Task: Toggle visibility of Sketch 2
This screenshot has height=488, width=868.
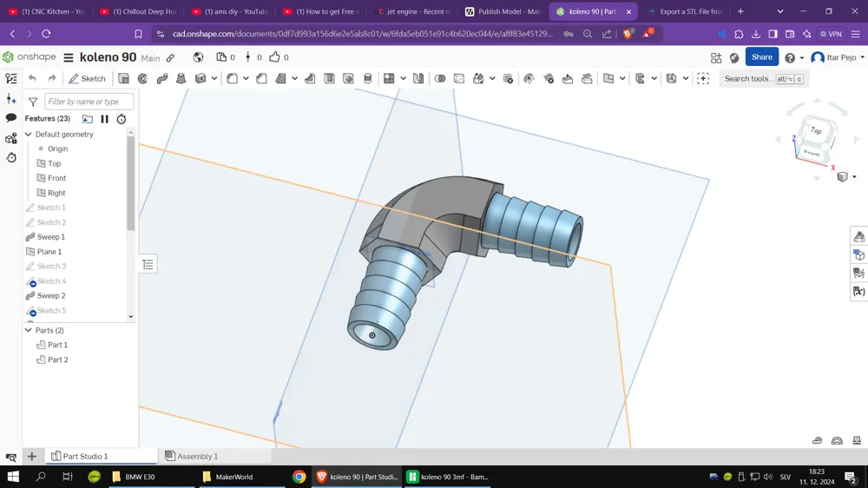Action: coord(30,222)
